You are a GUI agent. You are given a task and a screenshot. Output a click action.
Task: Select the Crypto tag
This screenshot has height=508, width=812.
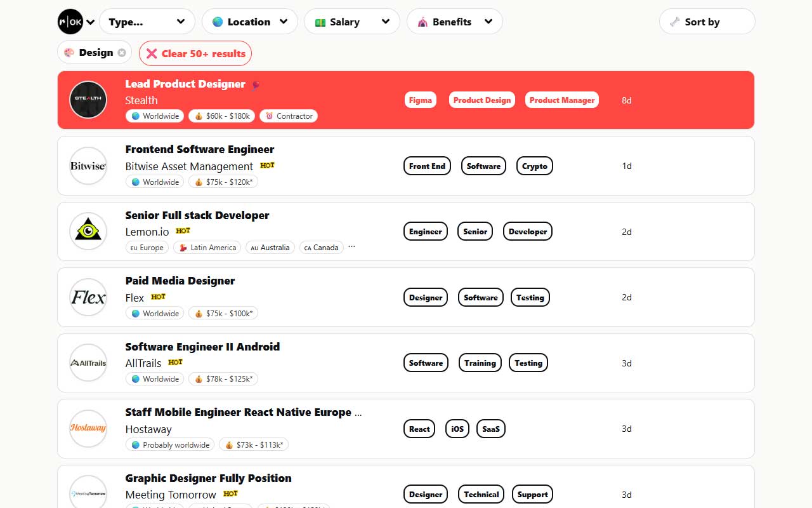pyautogui.click(x=535, y=166)
